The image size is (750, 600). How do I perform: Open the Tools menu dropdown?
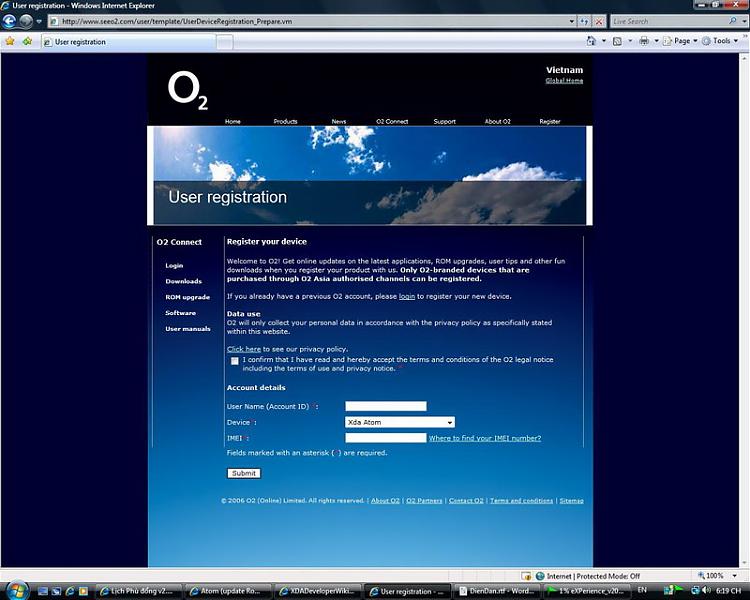[x=720, y=41]
